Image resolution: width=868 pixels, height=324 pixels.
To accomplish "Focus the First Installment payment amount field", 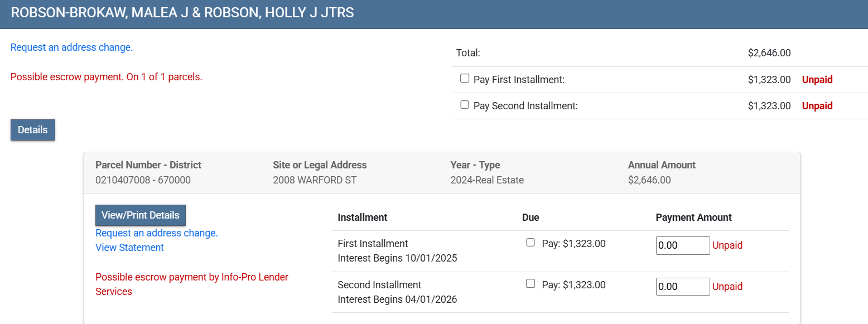I will pos(682,245).
